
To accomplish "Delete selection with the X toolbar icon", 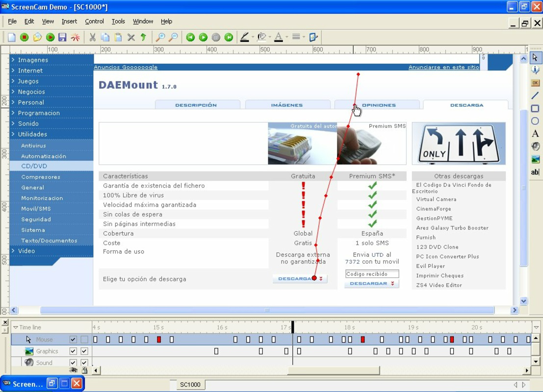I will tap(131, 37).
